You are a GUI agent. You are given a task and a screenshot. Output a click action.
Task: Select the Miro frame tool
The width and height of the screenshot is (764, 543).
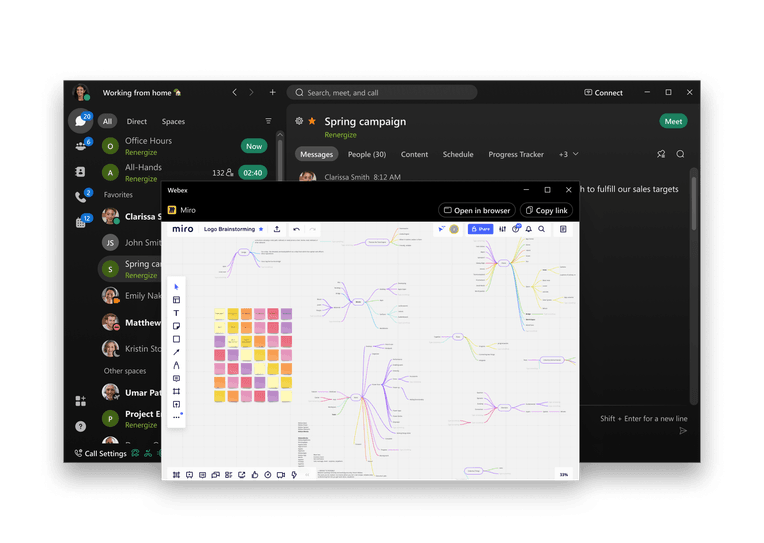[176, 391]
